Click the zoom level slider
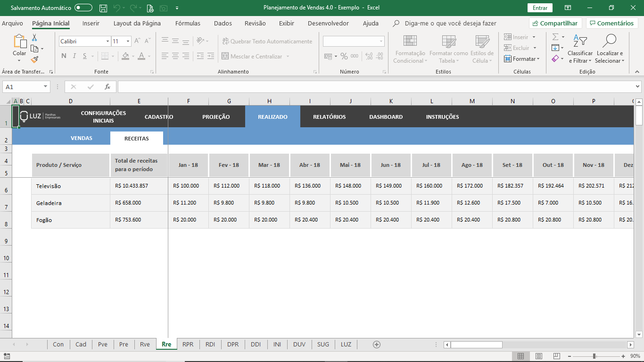Viewport: 644px width, 362px height. point(594,356)
